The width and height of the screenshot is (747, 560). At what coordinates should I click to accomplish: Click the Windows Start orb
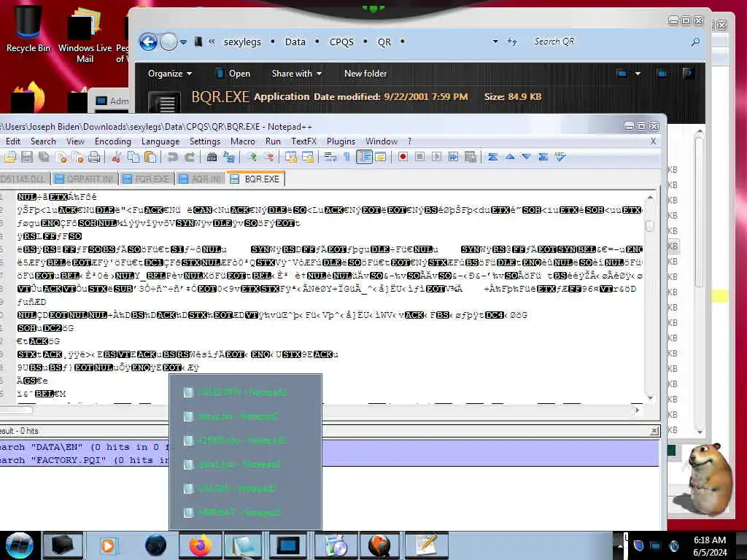coord(20,545)
